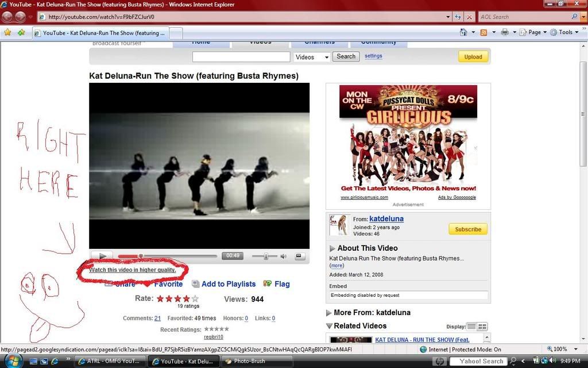Open the Videos search-category dropdown
Viewport: 588px width, 368px height.
click(312, 57)
